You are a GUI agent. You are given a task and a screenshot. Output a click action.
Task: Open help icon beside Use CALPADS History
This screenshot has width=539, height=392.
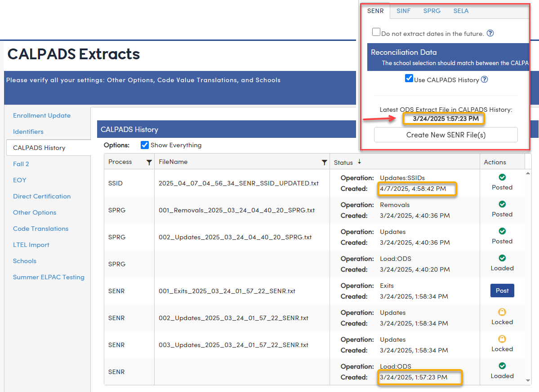tap(484, 79)
